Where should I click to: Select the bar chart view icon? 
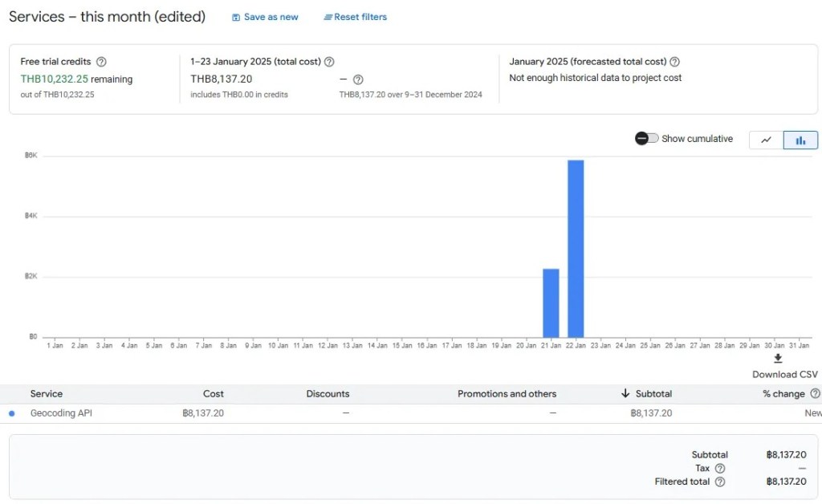(x=800, y=140)
